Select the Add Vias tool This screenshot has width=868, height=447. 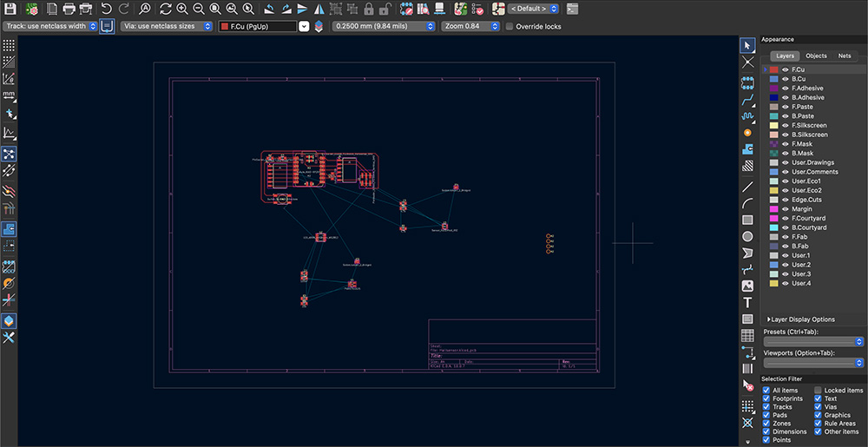(x=748, y=133)
